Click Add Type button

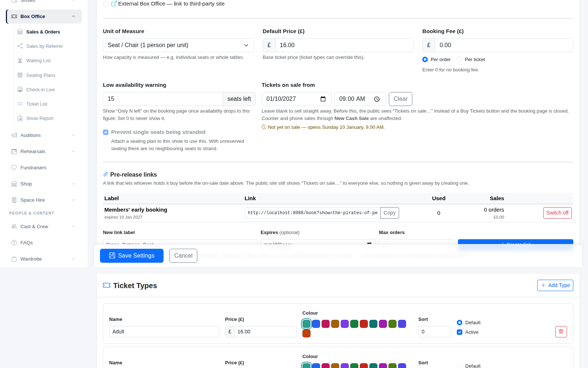[x=555, y=285]
